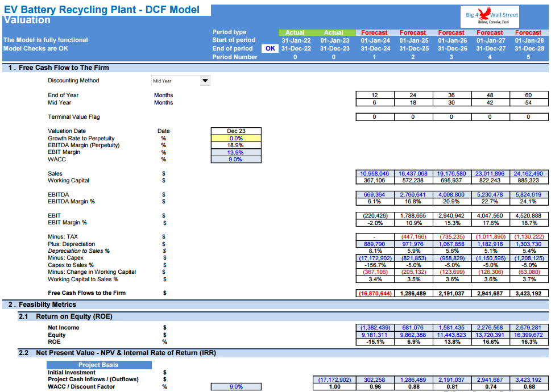Toggle the Terminal Value Flag for period 5
The image size is (551, 392).
(x=528, y=117)
